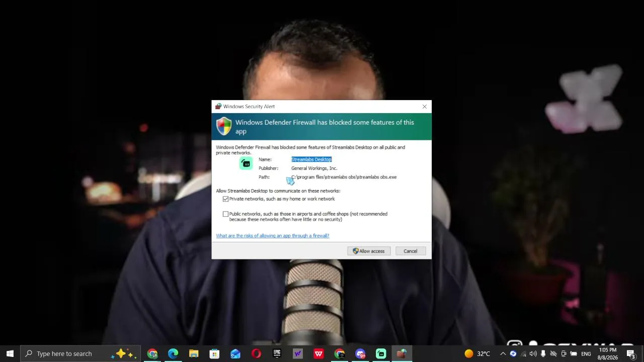This screenshot has height=362, width=644.
Task: Click the OneDrive cloud tray icon
Action: tap(553, 353)
